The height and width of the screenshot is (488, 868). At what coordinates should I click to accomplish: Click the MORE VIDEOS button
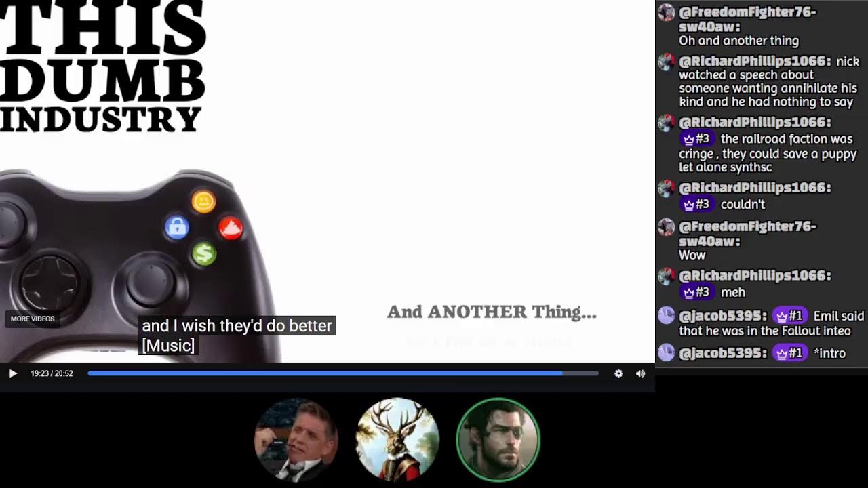tap(33, 319)
